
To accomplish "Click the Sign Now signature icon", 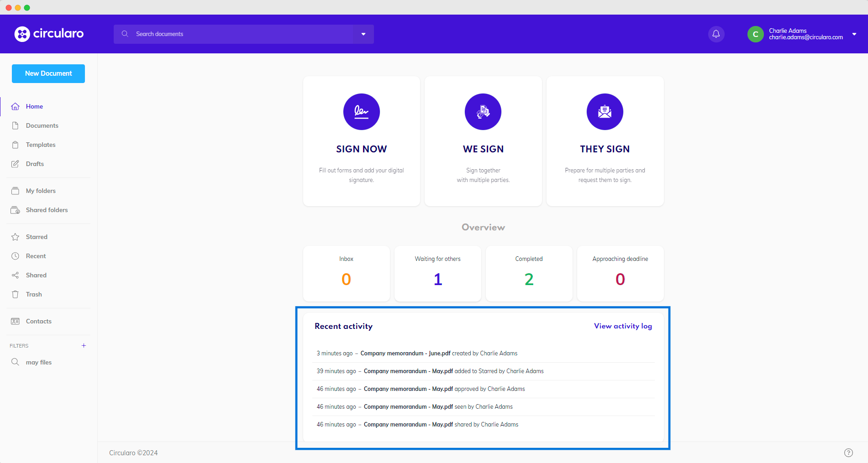I will (x=361, y=112).
